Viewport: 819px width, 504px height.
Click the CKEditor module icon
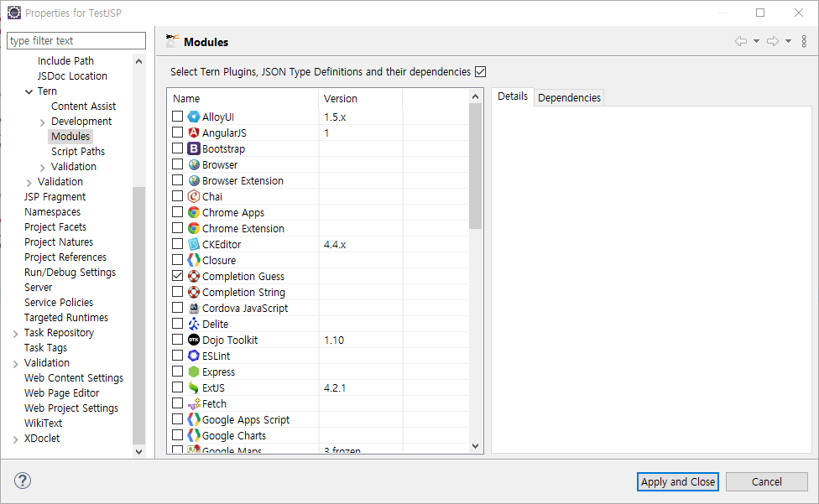coord(194,244)
